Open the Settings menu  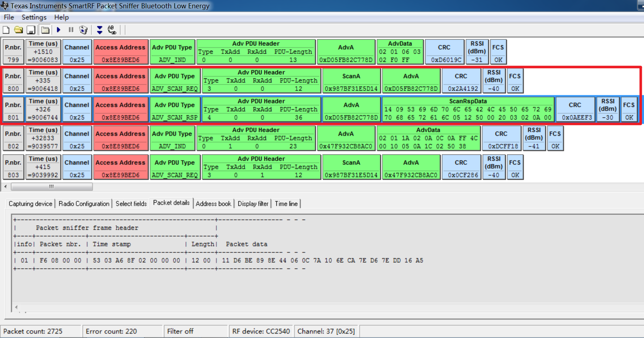34,17
